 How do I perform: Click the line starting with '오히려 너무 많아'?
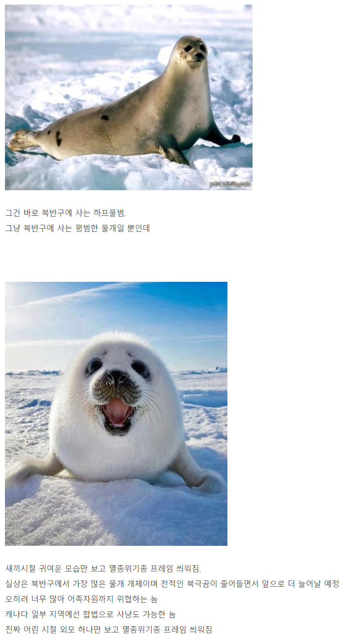click(81, 599)
